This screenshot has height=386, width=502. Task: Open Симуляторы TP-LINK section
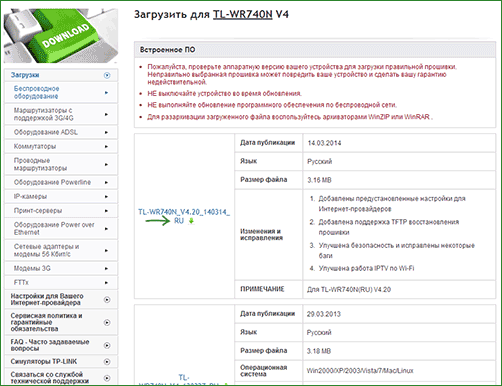tap(44, 361)
